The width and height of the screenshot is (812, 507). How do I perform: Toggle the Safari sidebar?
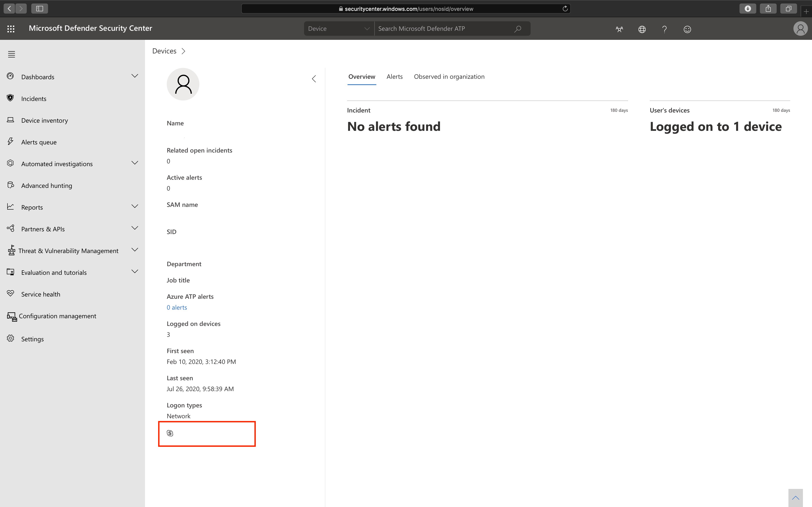(x=40, y=8)
